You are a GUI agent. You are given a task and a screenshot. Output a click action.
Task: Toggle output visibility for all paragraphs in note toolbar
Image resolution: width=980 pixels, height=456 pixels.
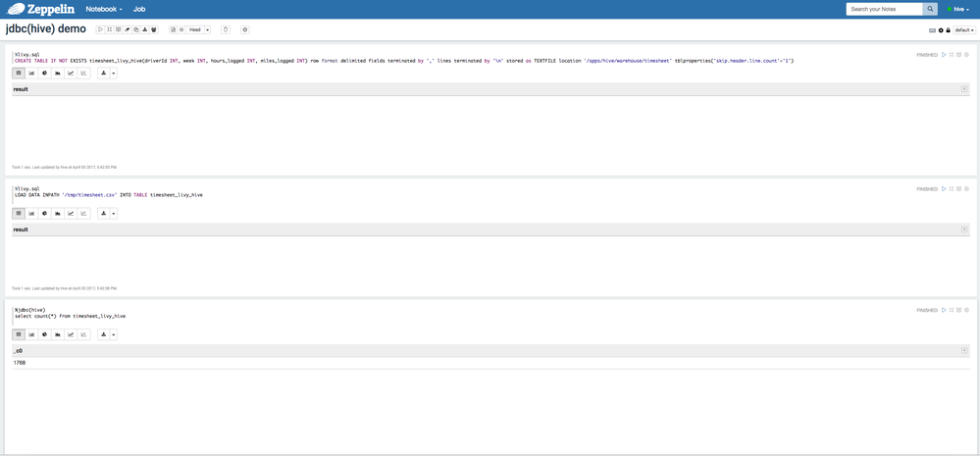(118, 29)
